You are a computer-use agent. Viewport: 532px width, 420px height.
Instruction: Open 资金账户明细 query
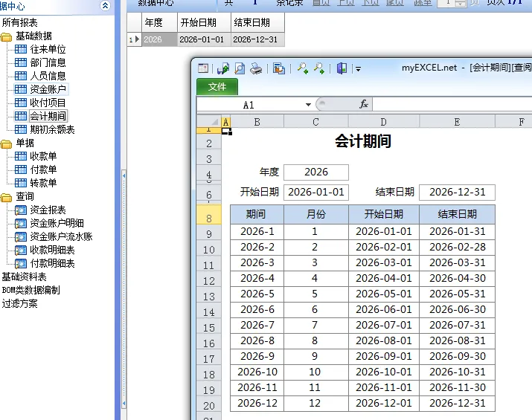pyautogui.click(x=57, y=223)
